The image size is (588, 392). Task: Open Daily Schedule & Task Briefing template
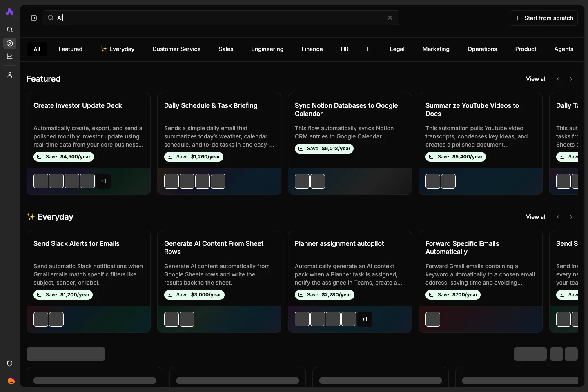coord(219,144)
